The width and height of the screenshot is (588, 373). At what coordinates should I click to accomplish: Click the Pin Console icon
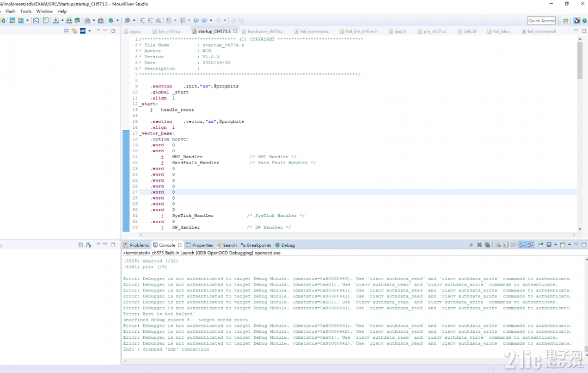tap(541, 245)
